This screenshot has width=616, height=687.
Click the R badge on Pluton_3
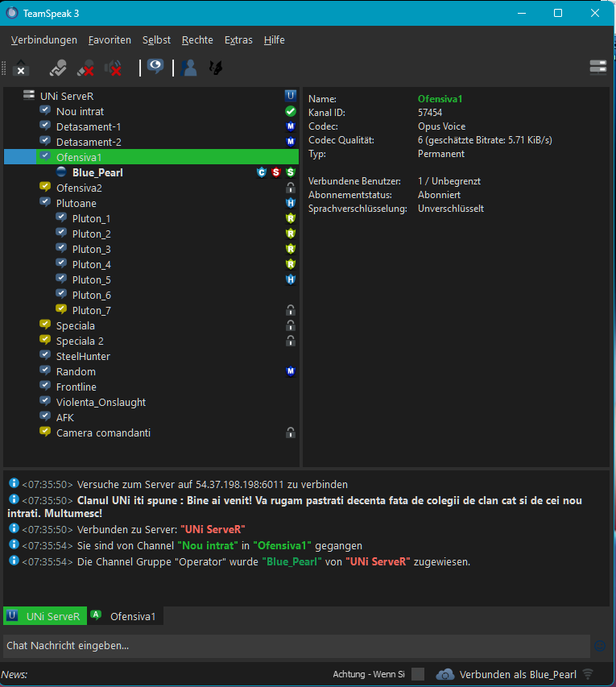point(291,249)
